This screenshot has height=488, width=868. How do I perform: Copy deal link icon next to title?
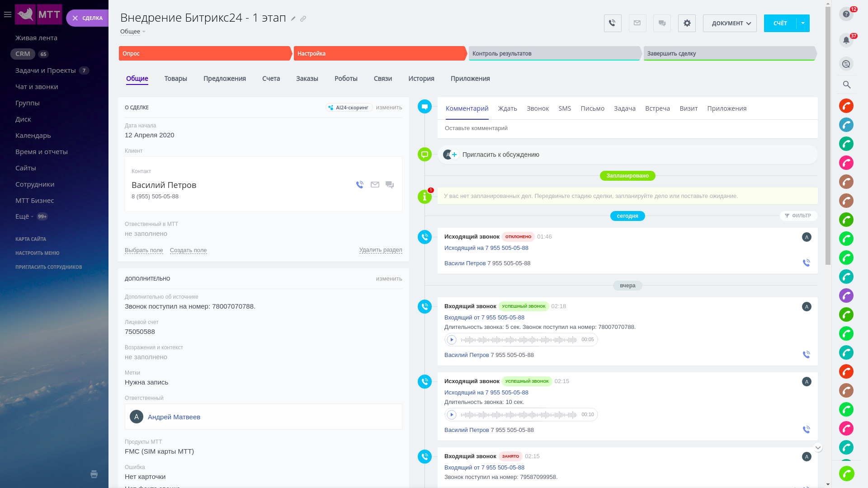(x=303, y=19)
